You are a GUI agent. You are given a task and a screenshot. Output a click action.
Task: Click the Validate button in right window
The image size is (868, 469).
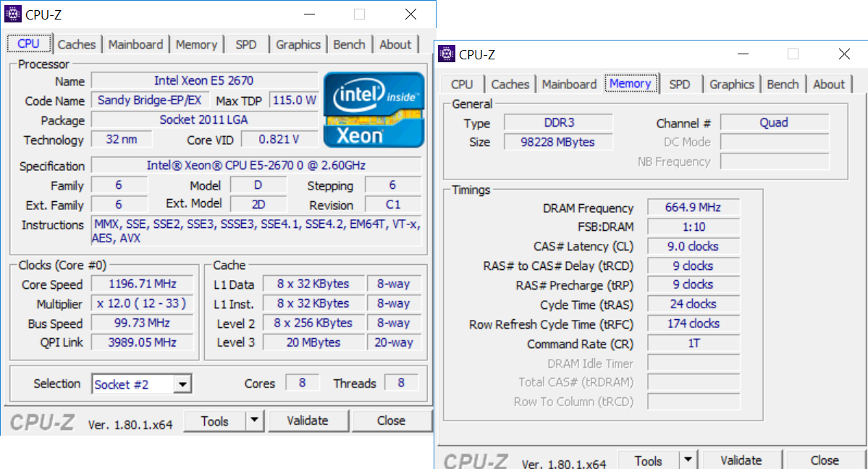pyautogui.click(x=741, y=460)
